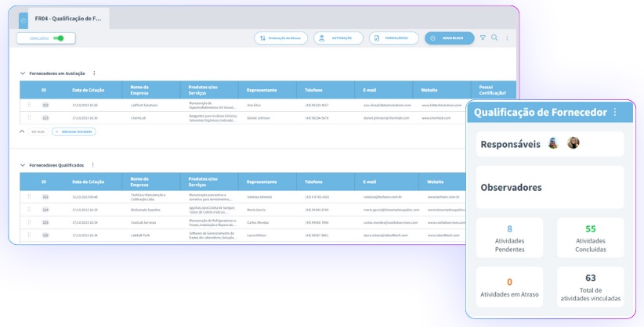This screenshot has width=644, height=327.
Task: Toggle the Concluídas switch
Action: 59,38
